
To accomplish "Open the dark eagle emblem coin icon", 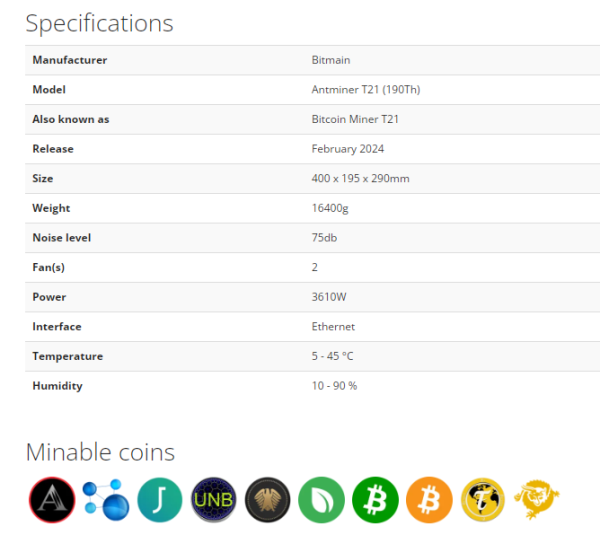I will [267, 500].
